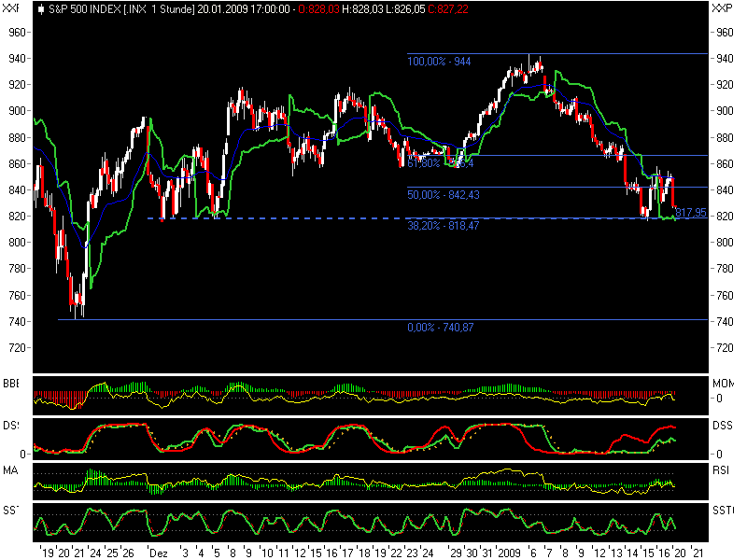
Task: Select the XXF button at top left
Action: (x=12, y=8)
